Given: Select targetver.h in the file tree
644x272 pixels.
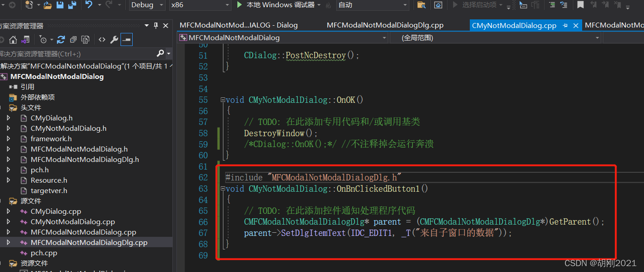Looking at the screenshot, I should click(49, 190).
